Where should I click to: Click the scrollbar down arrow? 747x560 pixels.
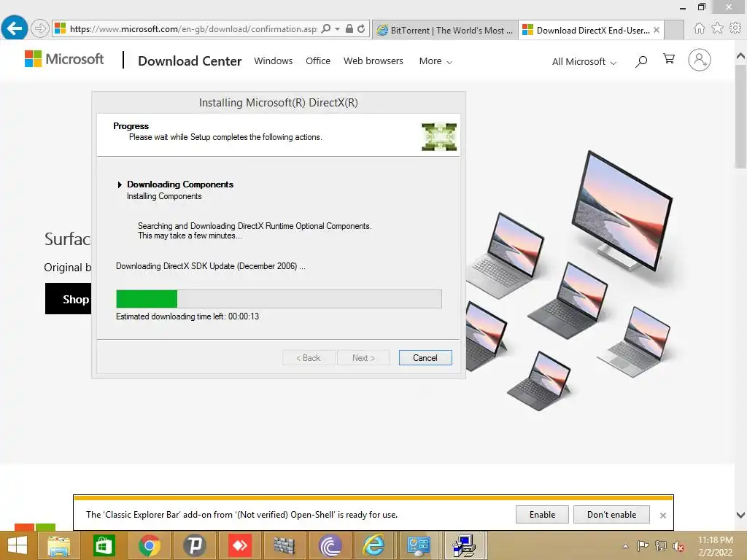coord(740,515)
